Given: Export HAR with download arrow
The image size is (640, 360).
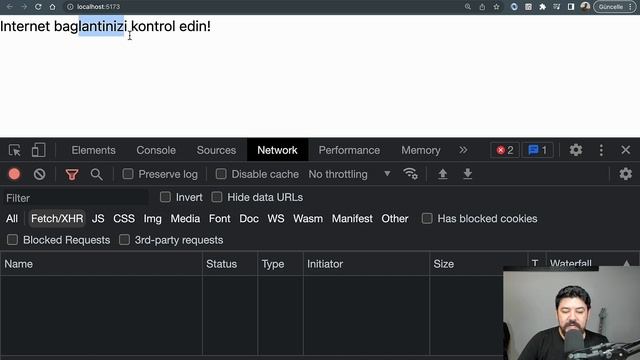Looking at the screenshot, I should click(x=468, y=174).
